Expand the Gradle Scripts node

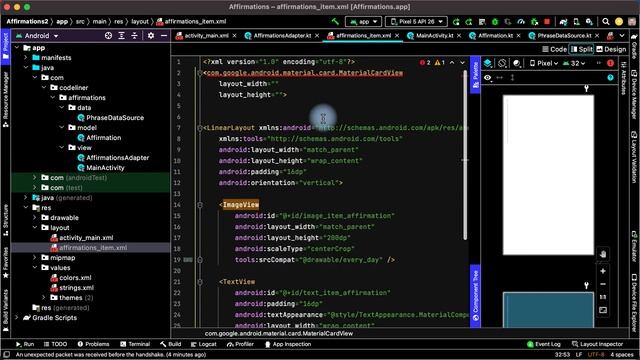17,318
